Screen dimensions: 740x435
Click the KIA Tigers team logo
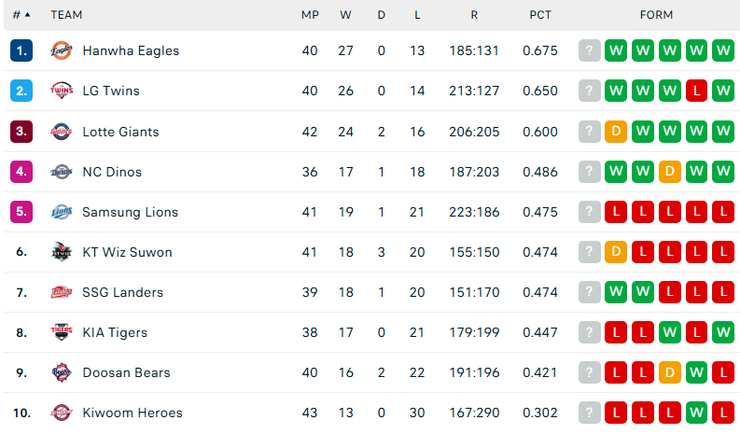tap(62, 332)
